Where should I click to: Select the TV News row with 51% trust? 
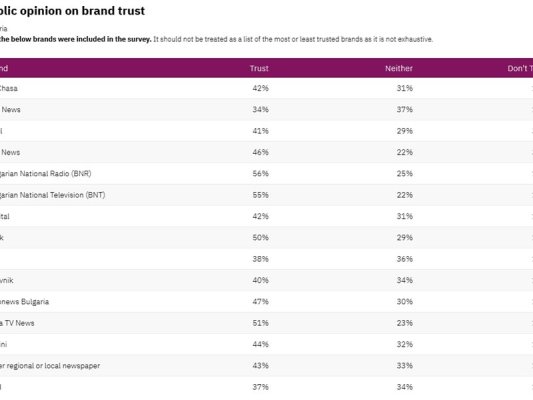[266, 323]
